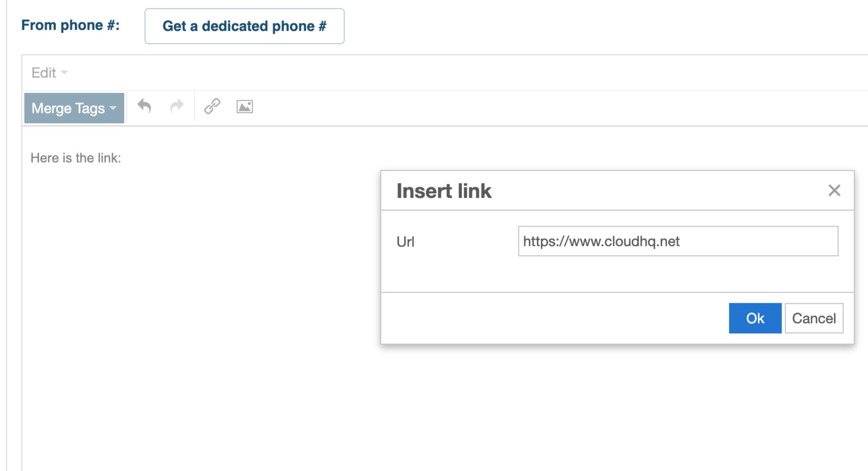This screenshot has width=868, height=471.
Task: Open the Merge Tags dropdown
Action: coord(74,108)
